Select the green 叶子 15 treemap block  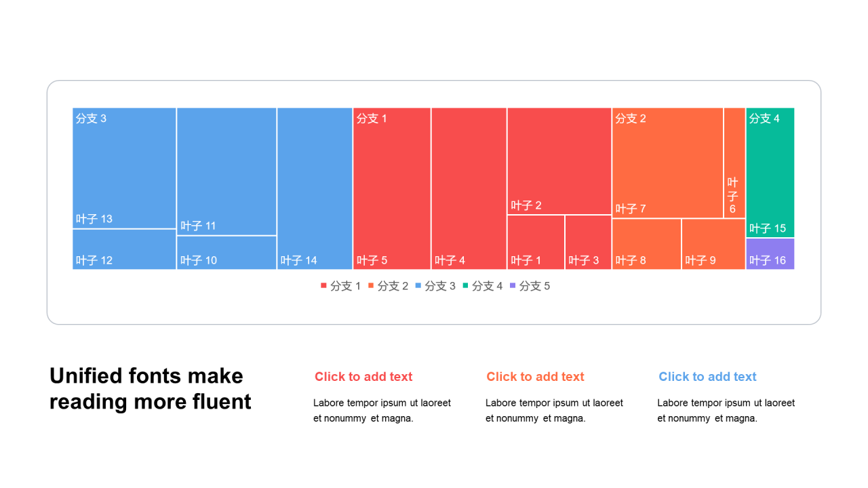click(x=770, y=173)
